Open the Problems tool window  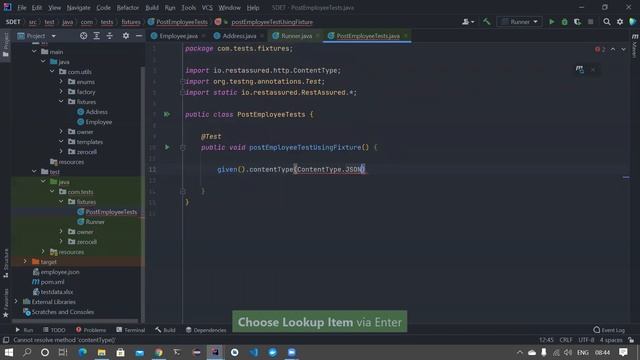click(91, 330)
